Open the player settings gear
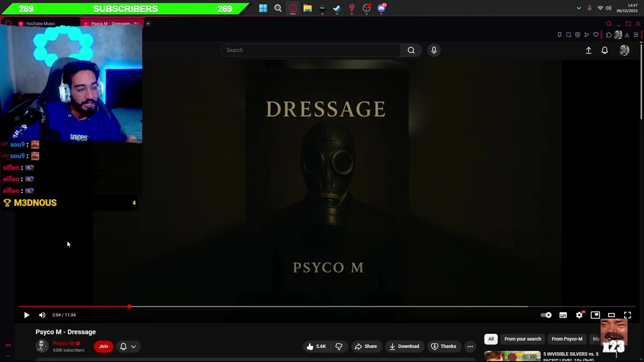The height and width of the screenshot is (362, 644). (579, 315)
